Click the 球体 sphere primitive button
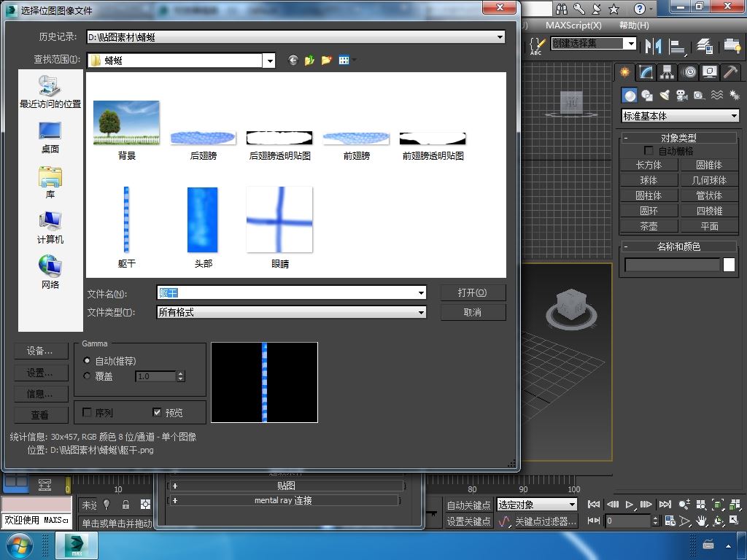The height and width of the screenshot is (560, 747). 649,181
